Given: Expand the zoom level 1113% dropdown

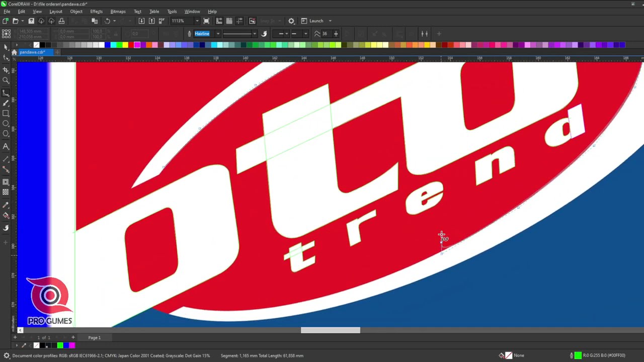Looking at the screenshot, I should coord(197,21).
